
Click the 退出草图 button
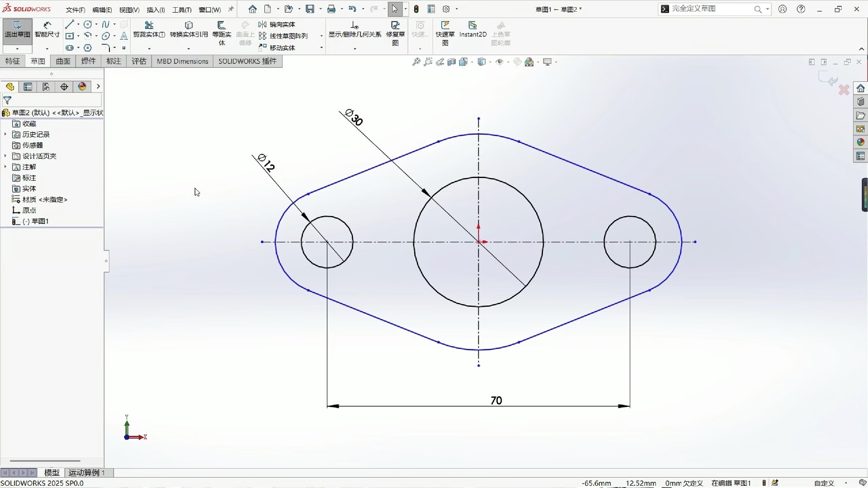point(17,31)
